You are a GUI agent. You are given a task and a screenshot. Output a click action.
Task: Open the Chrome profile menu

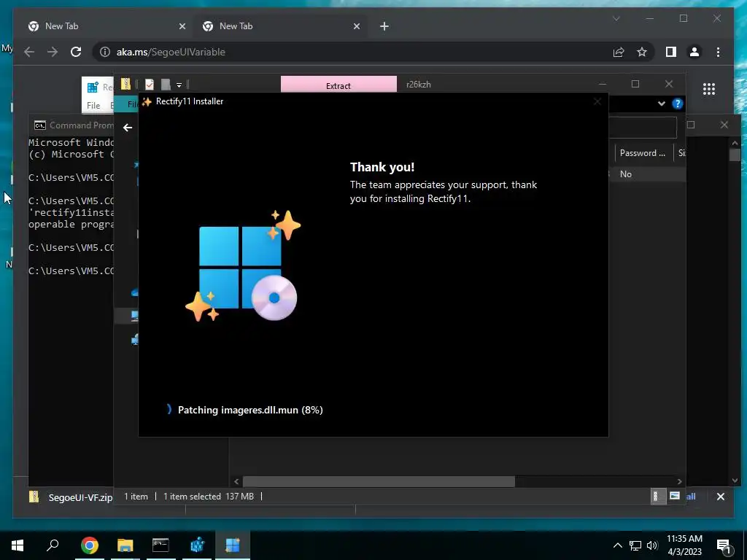694,52
